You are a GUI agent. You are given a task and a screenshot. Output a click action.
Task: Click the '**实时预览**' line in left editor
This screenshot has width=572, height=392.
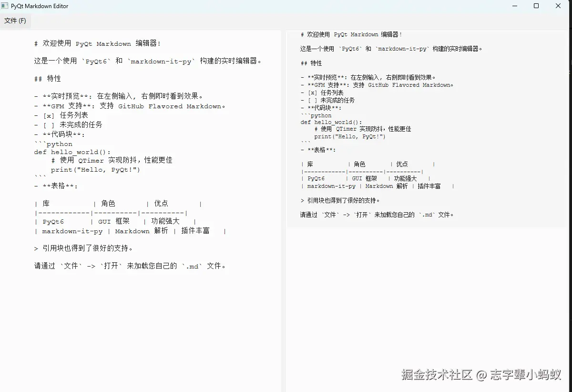tap(119, 96)
